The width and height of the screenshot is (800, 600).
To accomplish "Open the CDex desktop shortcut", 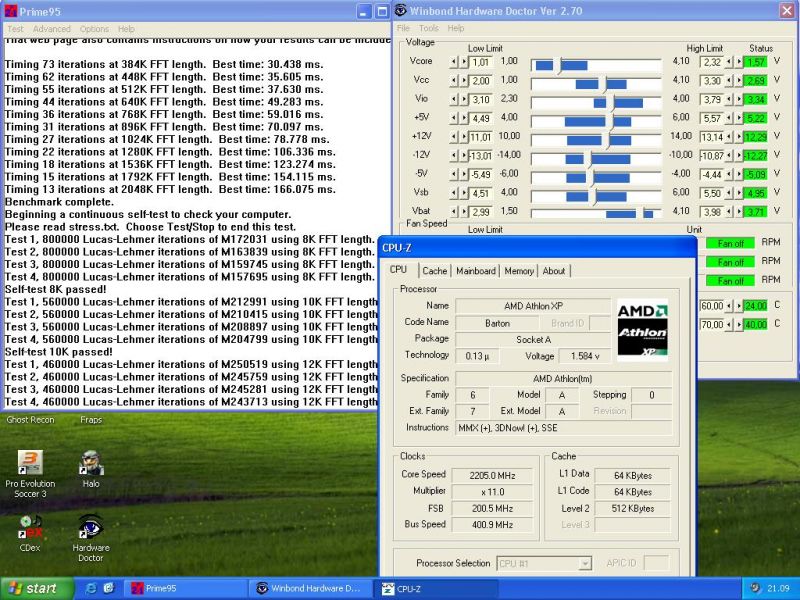I will pos(30,534).
